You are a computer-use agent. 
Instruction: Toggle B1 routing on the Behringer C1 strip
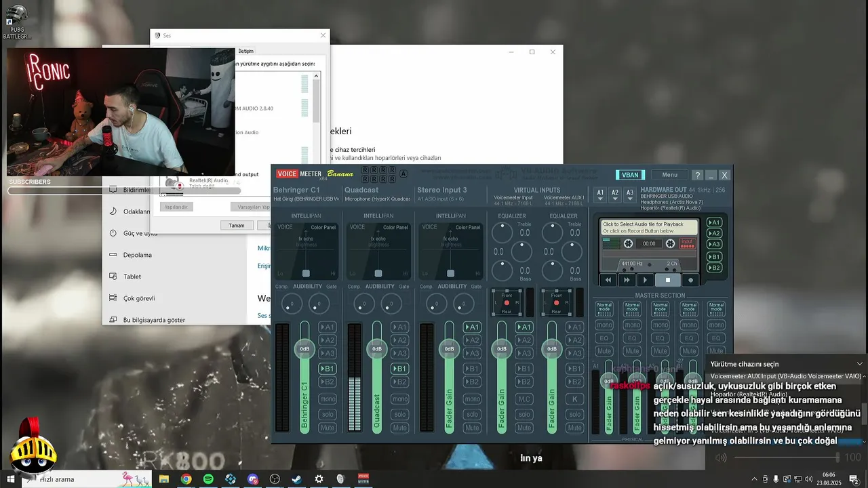[327, 369]
